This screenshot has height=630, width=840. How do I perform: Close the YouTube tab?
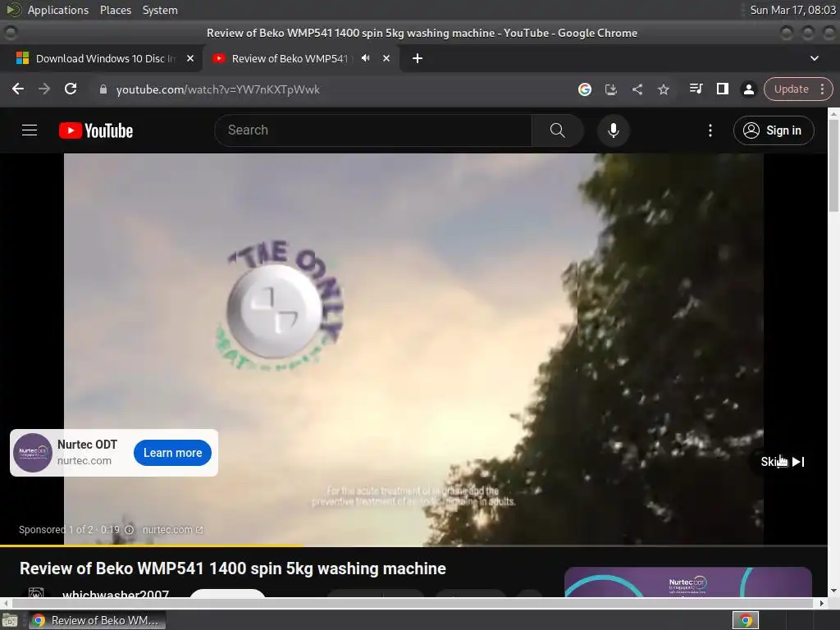pos(386,58)
